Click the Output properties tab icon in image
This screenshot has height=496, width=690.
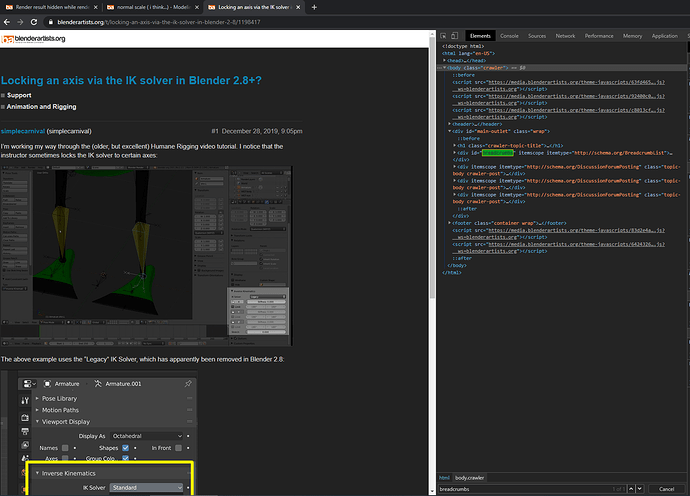point(25,431)
